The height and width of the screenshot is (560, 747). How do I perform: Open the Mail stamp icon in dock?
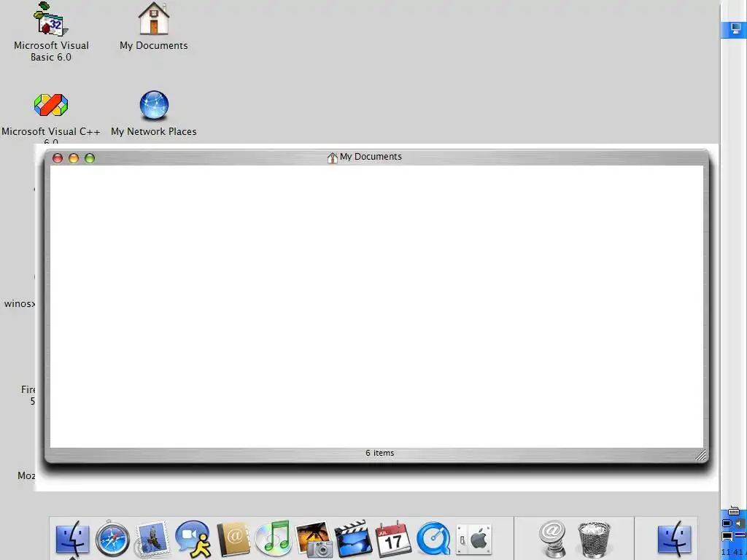point(152,539)
